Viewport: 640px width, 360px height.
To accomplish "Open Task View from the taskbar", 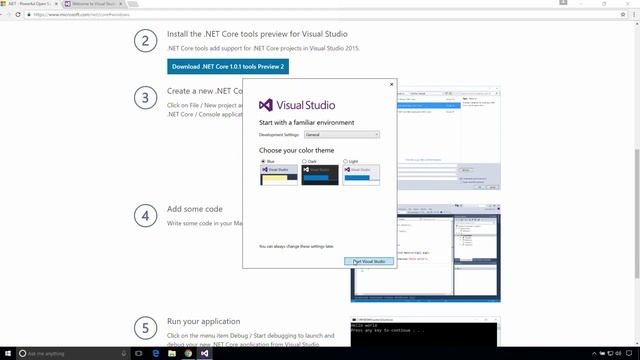I will 139,353.
